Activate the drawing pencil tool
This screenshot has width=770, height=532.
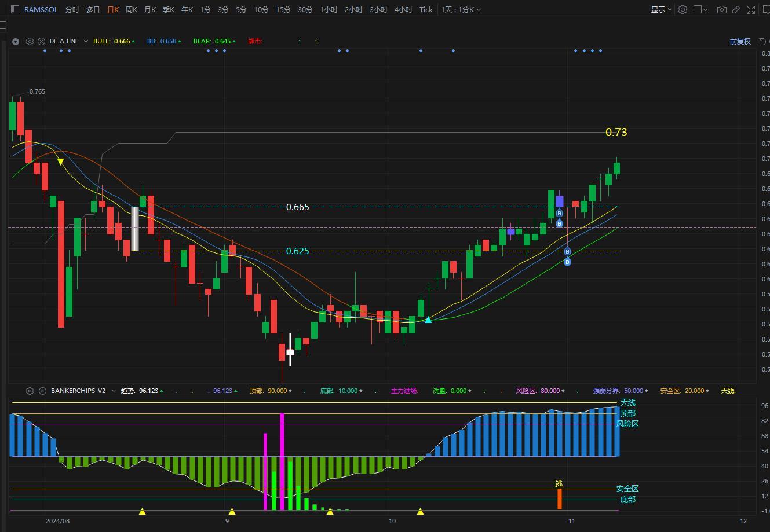[x=736, y=9]
